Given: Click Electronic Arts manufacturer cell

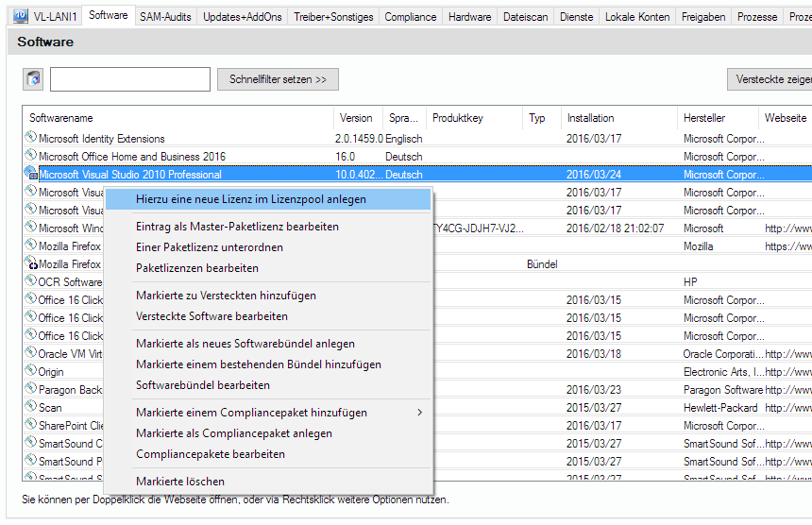Looking at the screenshot, I should point(723,372).
